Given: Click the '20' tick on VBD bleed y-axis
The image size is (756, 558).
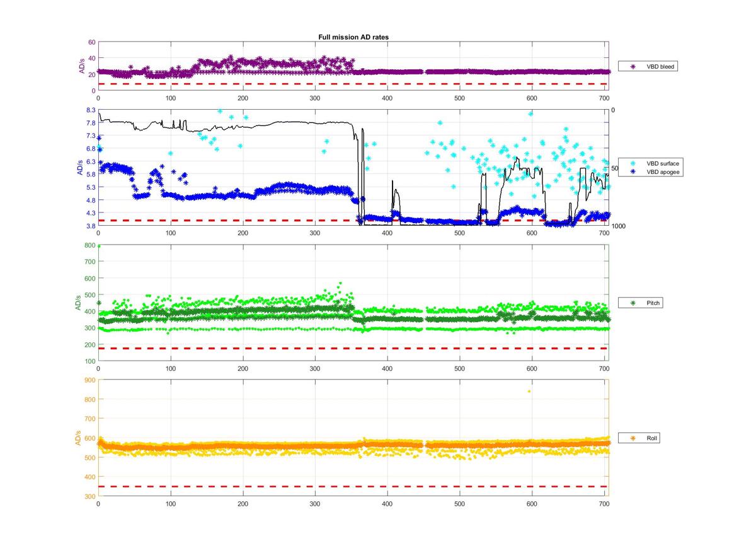Looking at the screenshot, I should (92, 74).
